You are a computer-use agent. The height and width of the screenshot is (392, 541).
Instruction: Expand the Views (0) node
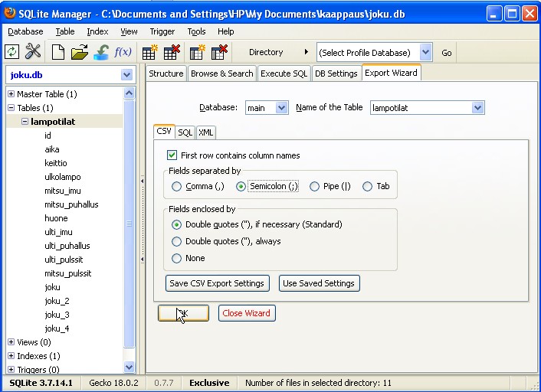(11, 341)
